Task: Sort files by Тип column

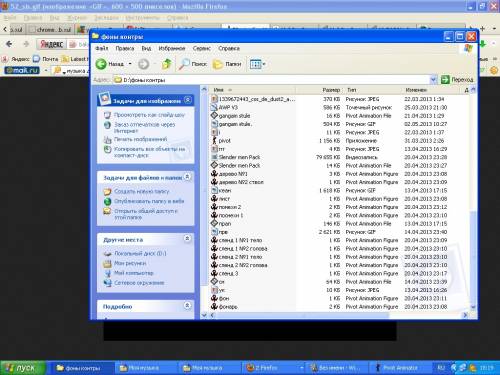Action: [372, 90]
